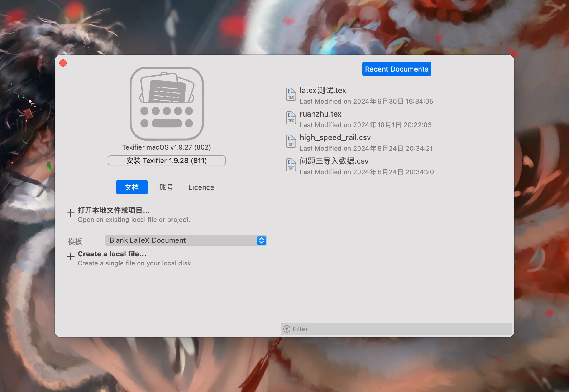Click the date 2024年9月30日 16:34:05
The height and width of the screenshot is (392, 569).
coord(393,101)
